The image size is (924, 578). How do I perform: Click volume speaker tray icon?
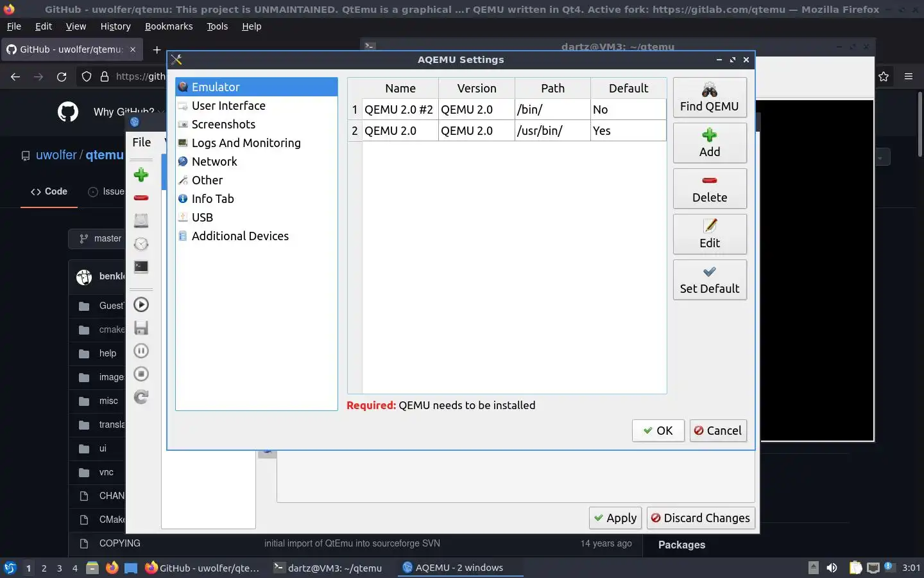[832, 568]
